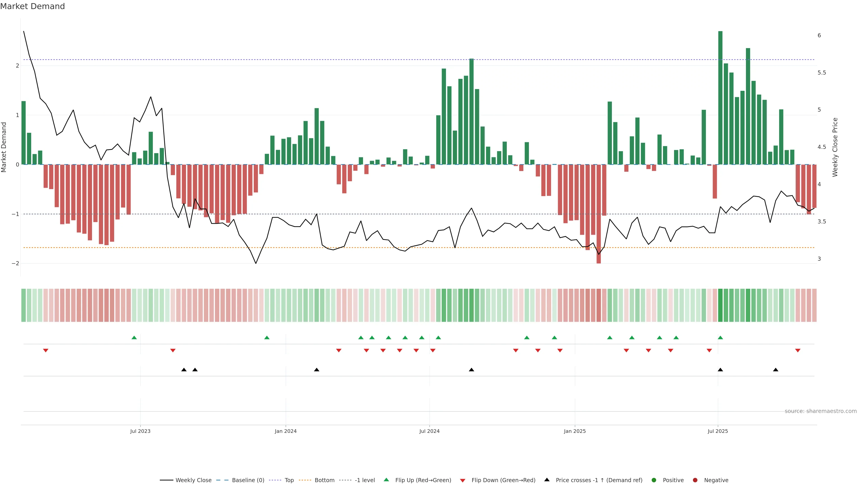Click the rightmost black price-cross triangle marker
This screenshot has height=488, width=868.
coord(776,370)
